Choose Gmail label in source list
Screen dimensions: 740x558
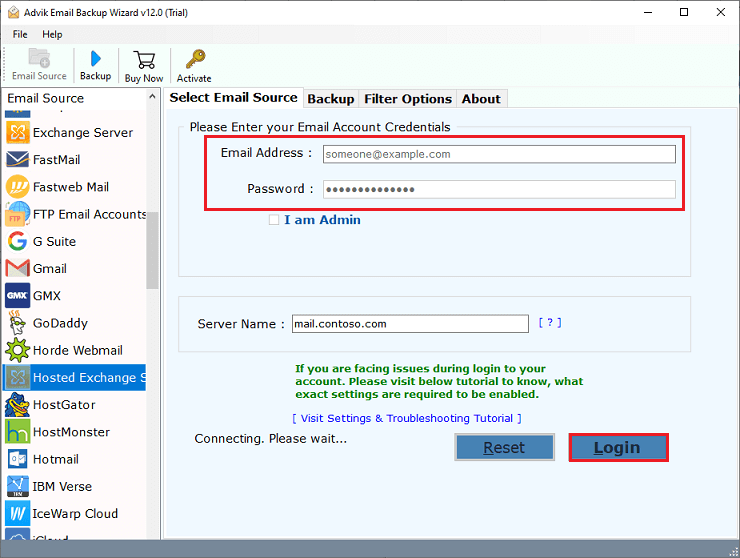pyautogui.click(x=50, y=269)
